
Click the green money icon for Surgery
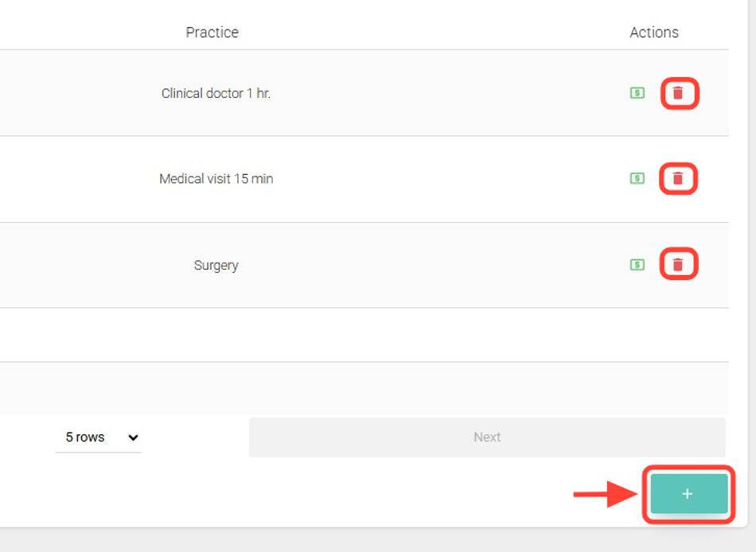pos(637,265)
